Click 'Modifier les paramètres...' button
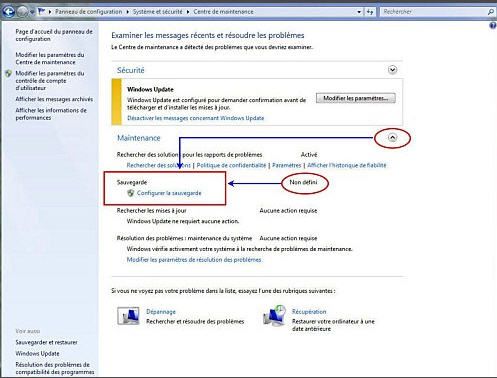The image size is (497, 378). click(x=356, y=98)
